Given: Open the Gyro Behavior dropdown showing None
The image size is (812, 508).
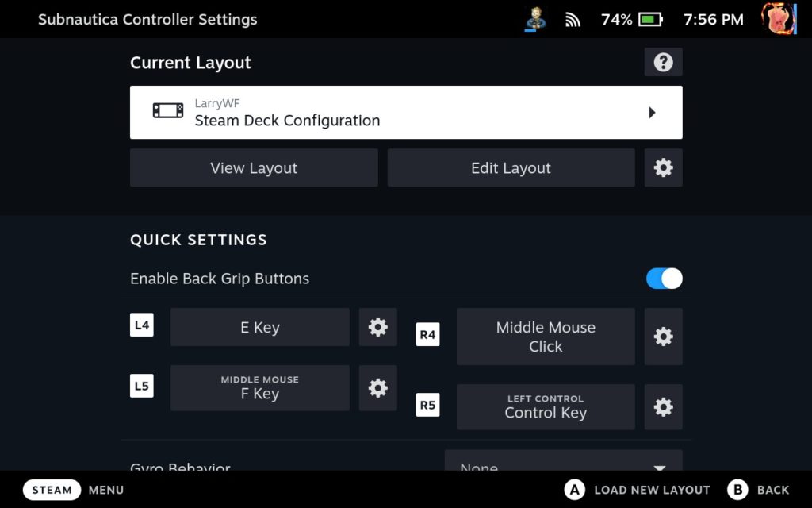Looking at the screenshot, I should (563, 460).
